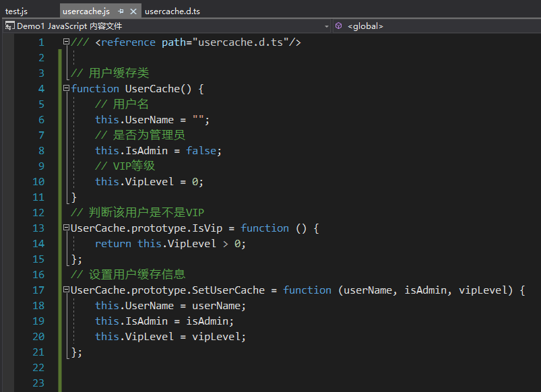
Task: Click the Demo1 project file icon
Action: (9, 26)
